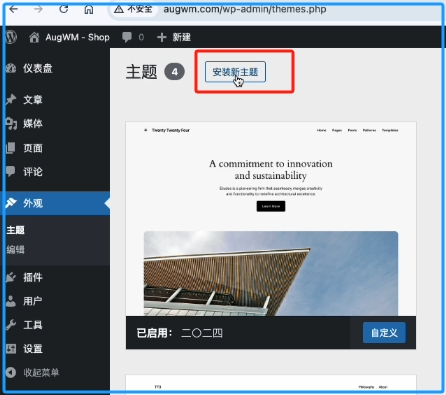Click the 插件 plug icon

click(11, 277)
